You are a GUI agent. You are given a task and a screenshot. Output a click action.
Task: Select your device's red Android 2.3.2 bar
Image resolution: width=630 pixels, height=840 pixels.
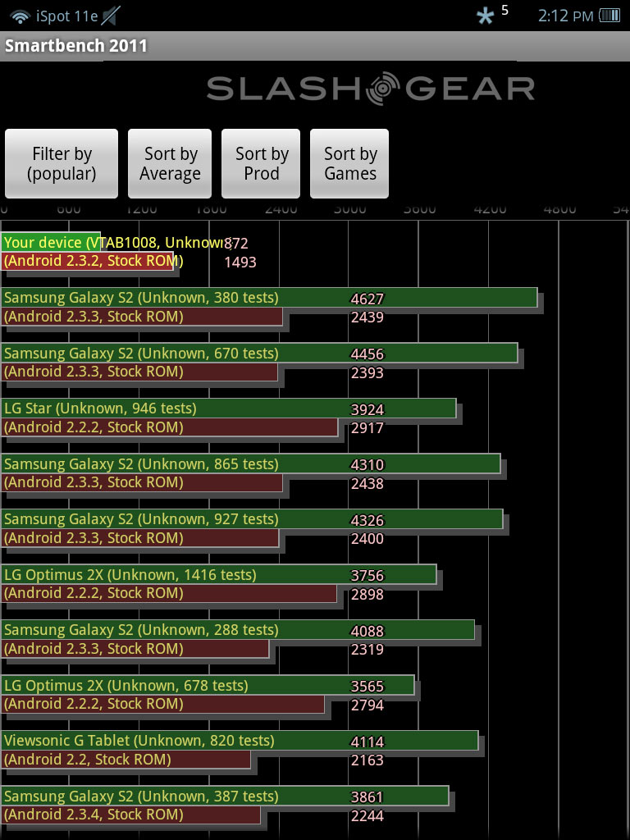tap(87, 262)
